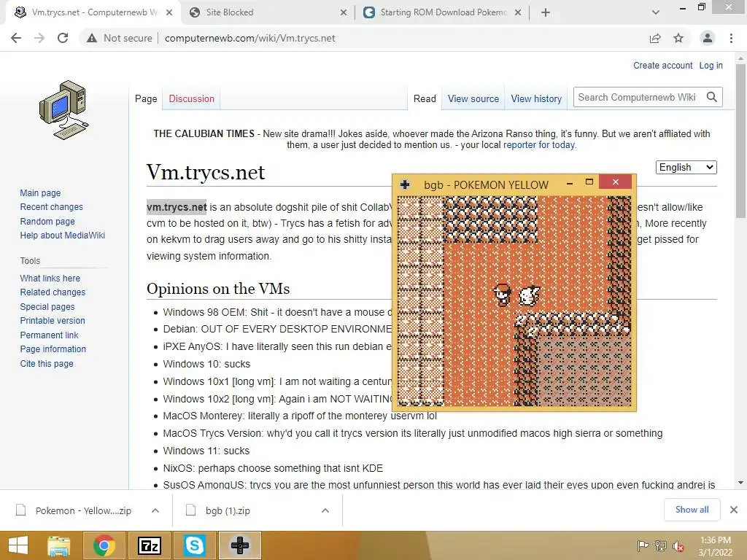Select the Read tab
Screen dimensions: 747x560
point(425,98)
